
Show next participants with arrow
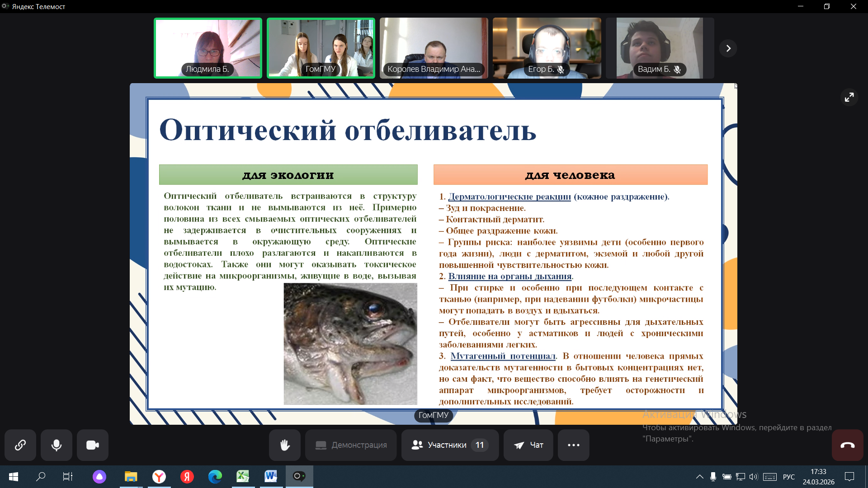pyautogui.click(x=728, y=48)
